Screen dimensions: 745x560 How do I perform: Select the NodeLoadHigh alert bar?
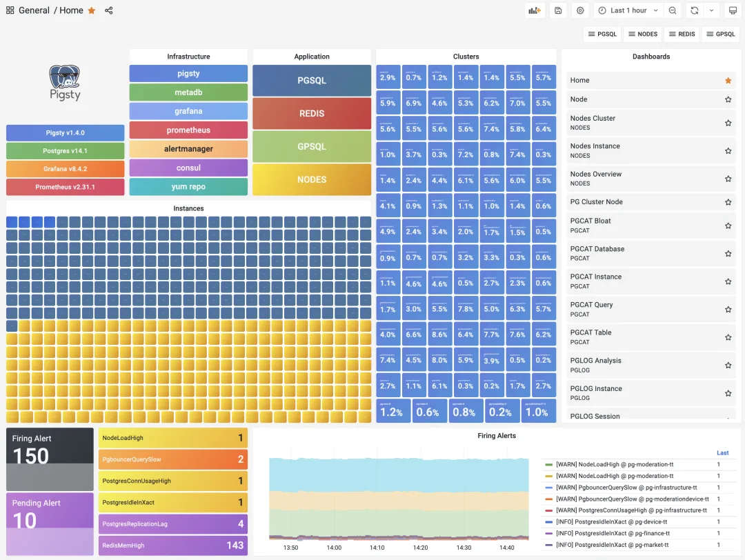click(173, 438)
